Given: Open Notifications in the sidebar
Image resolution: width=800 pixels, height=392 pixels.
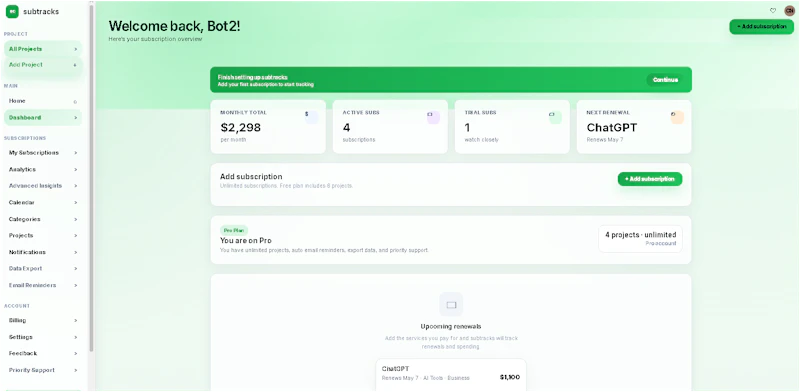Looking at the screenshot, I should coord(43,252).
